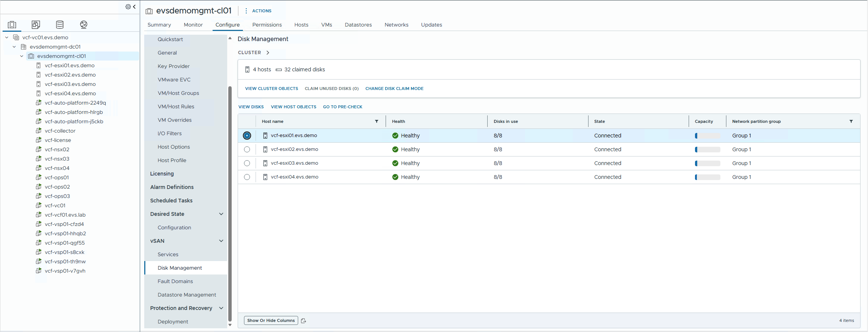Click the VM icon for vcf-ops01
The image size is (868, 332).
[x=38, y=177]
